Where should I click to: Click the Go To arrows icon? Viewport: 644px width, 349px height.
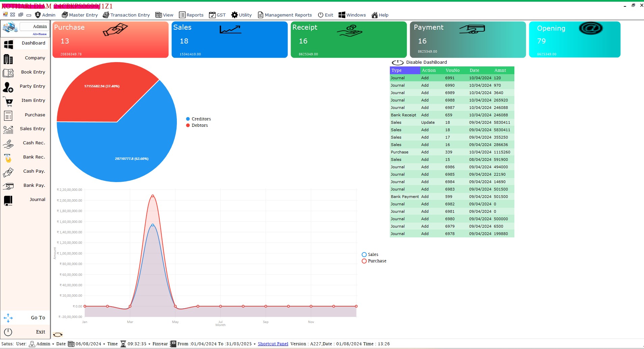[8, 318]
